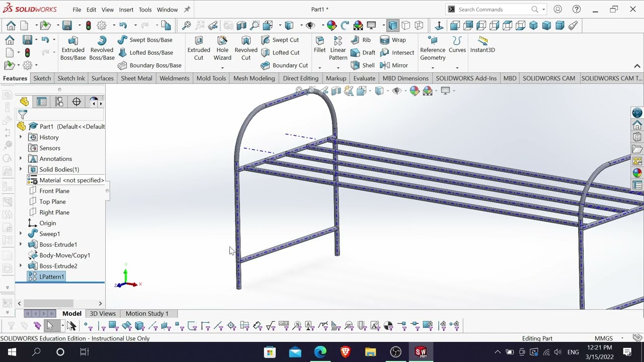Open the ConfigurationManager tab
644x362 pixels.
[59, 102]
